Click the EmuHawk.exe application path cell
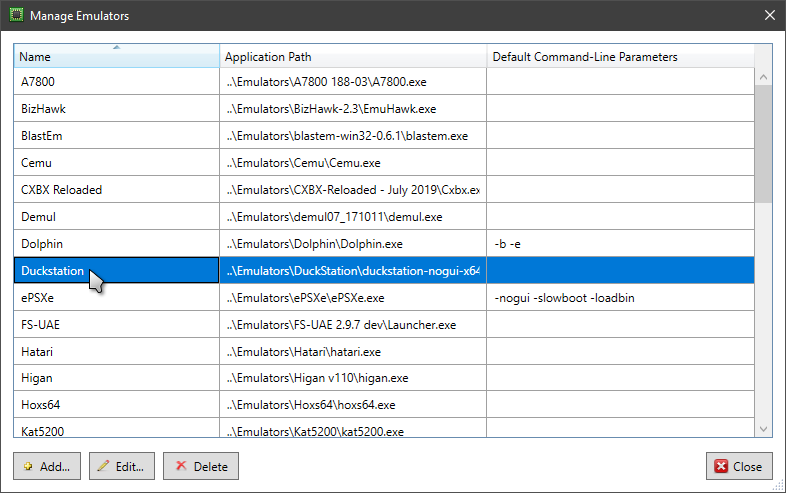 [x=353, y=108]
